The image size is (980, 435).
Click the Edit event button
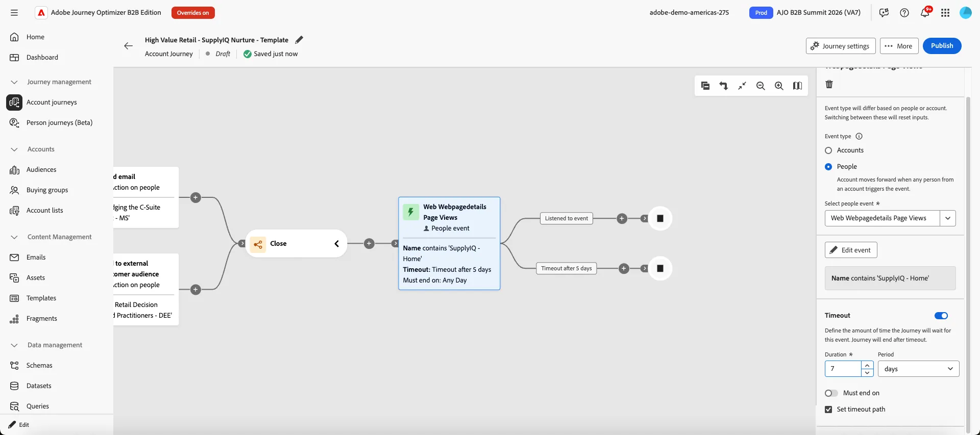click(851, 250)
